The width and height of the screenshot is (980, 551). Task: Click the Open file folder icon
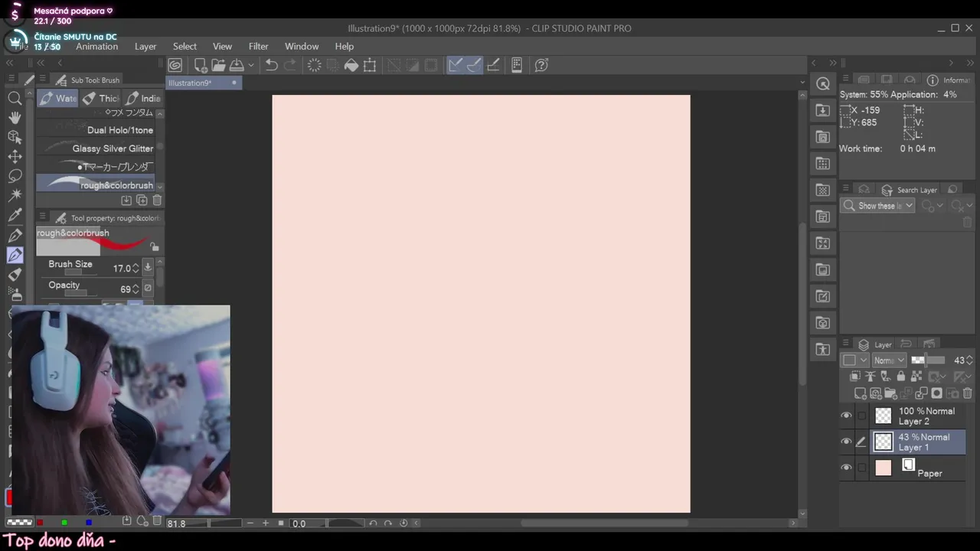point(218,65)
